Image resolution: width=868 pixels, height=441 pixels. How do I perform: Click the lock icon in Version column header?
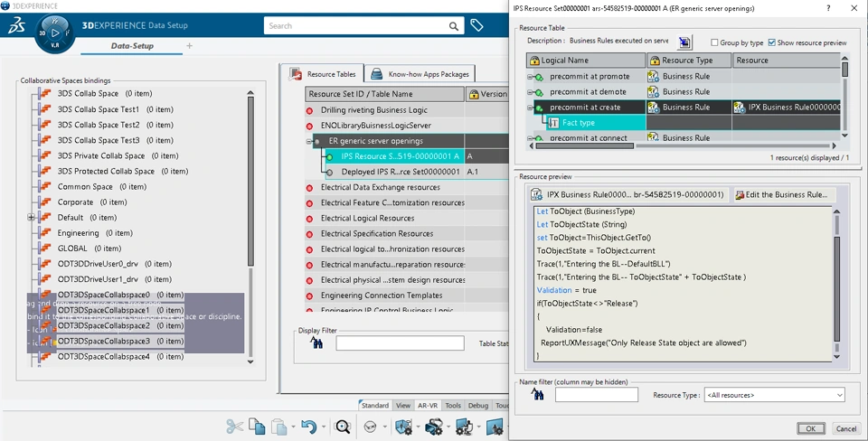pos(473,94)
